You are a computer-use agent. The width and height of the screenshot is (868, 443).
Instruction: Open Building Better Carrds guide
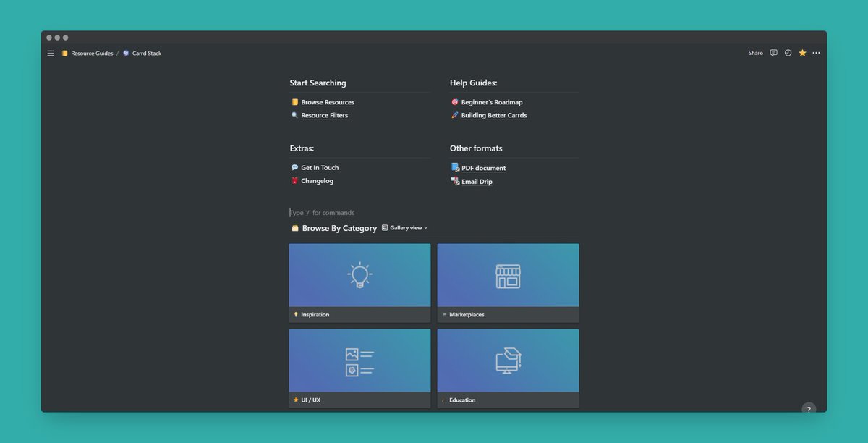point(494,115)
